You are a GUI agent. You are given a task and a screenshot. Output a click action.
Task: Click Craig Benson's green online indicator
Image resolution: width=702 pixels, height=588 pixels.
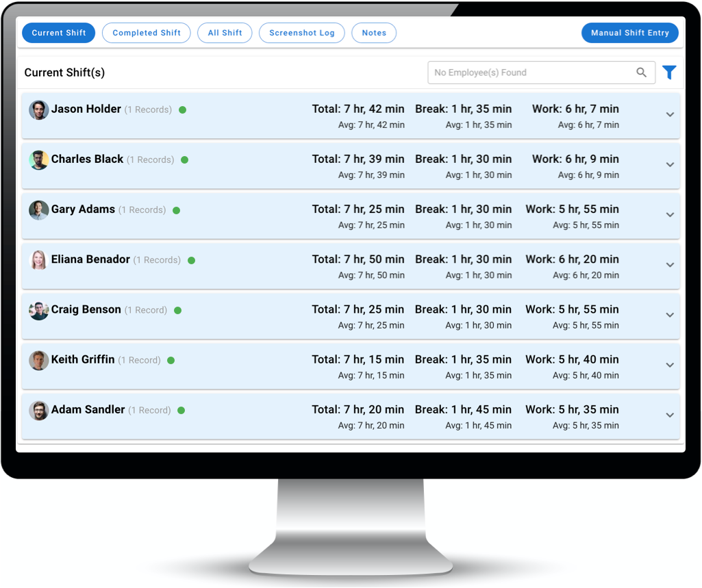click(x=177, y=310)
